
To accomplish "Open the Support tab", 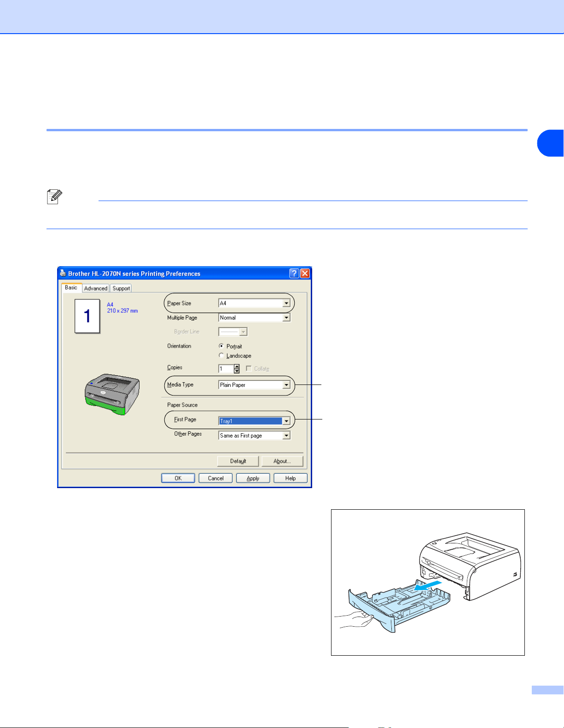I will [122, 288].
